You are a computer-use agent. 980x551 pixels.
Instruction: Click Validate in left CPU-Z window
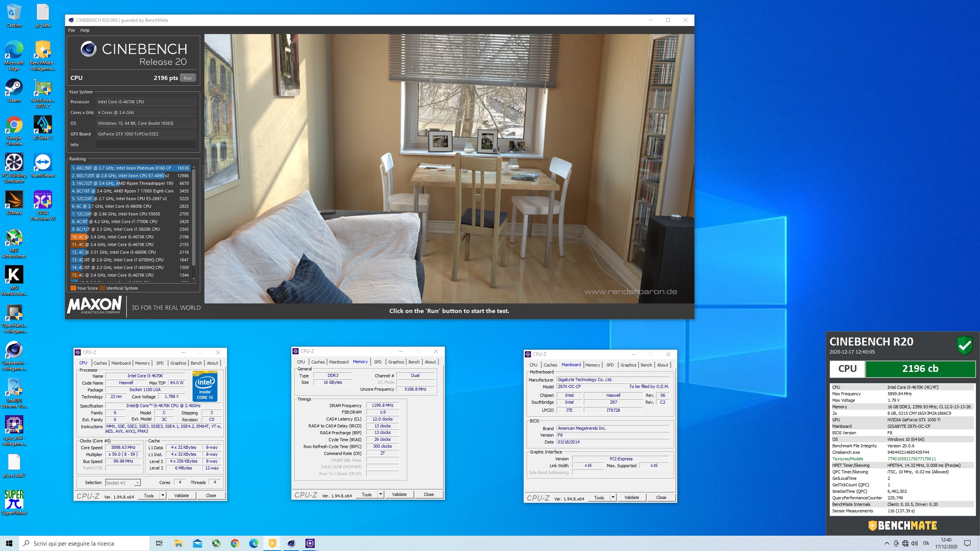(181, 496)
